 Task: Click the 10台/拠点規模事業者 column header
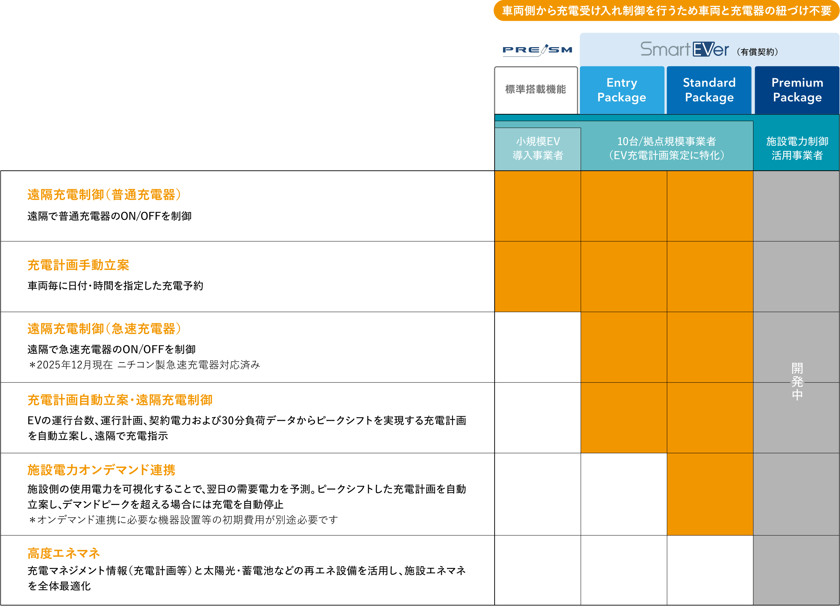point(667,148)
